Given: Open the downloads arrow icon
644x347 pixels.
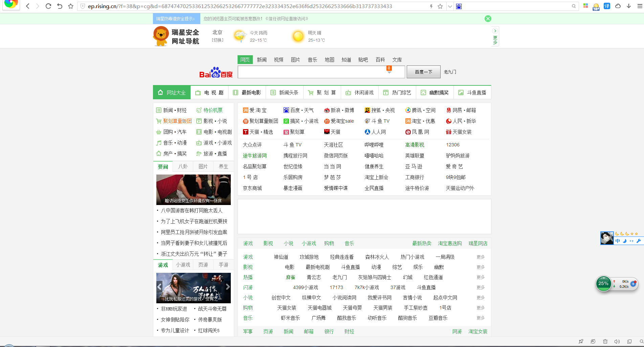Looking at the screenshot, I should point(629,6).
